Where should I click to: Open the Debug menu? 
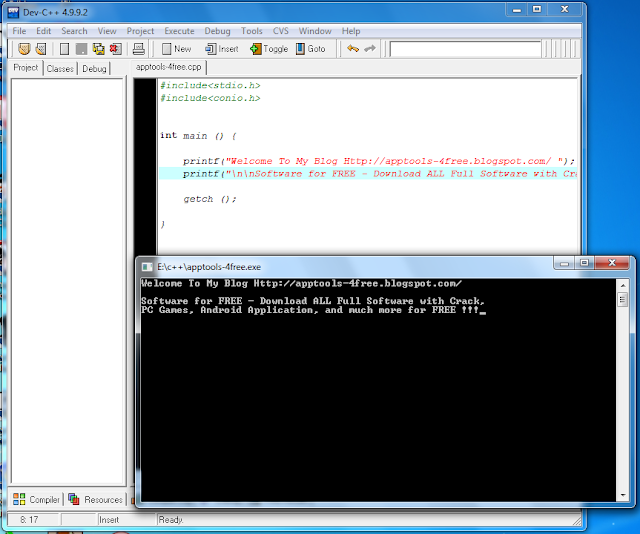[217, 31]
